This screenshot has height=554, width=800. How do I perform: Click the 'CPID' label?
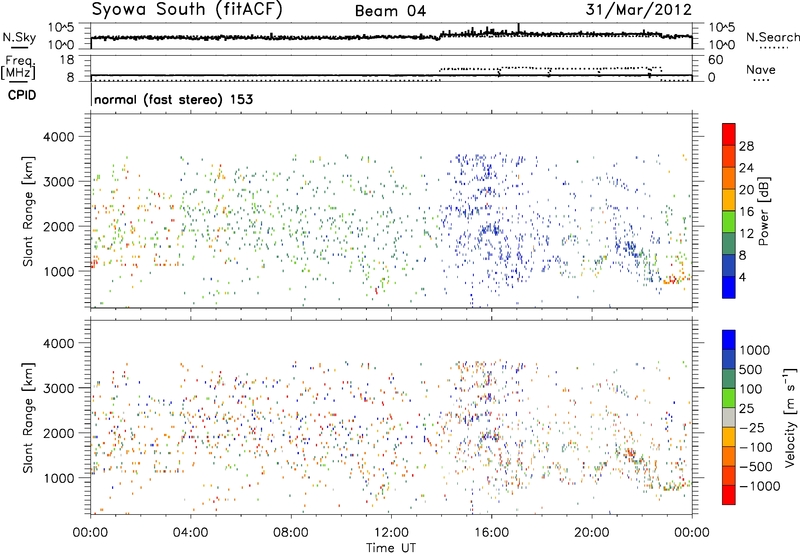click(x=22, y=95)
